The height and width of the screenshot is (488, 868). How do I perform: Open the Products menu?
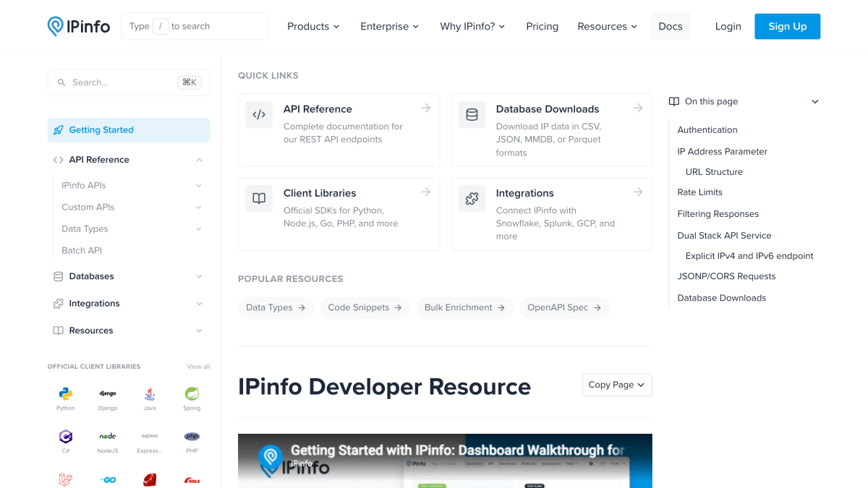[313, 26]
